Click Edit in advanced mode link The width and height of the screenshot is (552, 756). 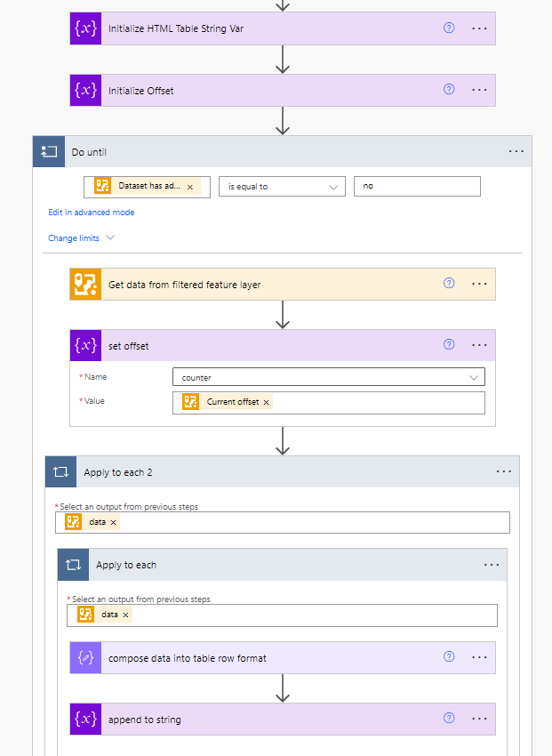92,213
